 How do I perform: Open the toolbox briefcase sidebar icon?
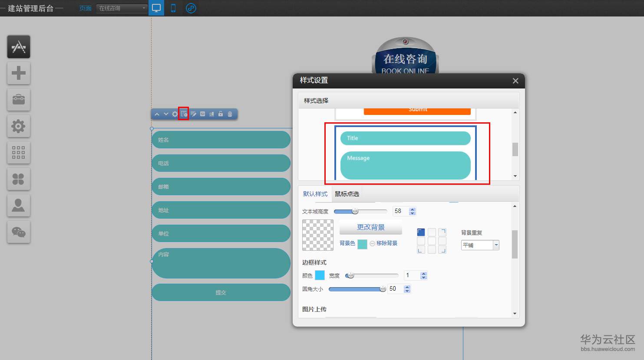pyautogui.click(x=19, y=99)
